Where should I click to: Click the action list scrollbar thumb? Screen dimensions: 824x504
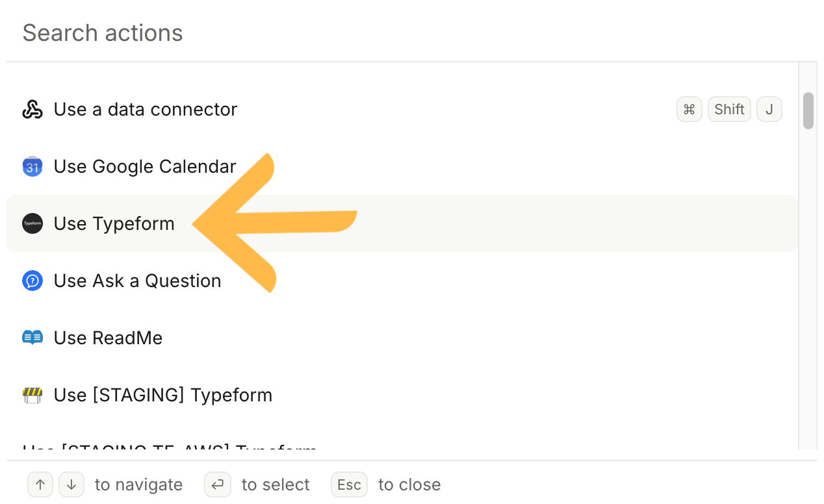(x=808, y=111)
